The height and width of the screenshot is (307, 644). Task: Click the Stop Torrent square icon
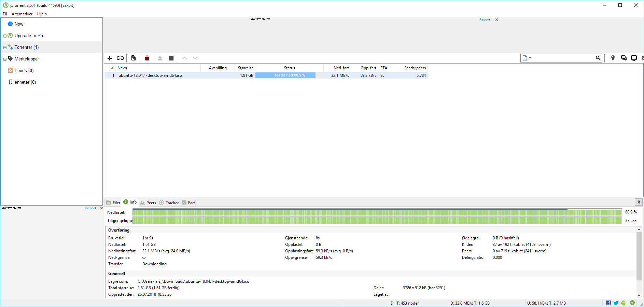coord(171,58)
